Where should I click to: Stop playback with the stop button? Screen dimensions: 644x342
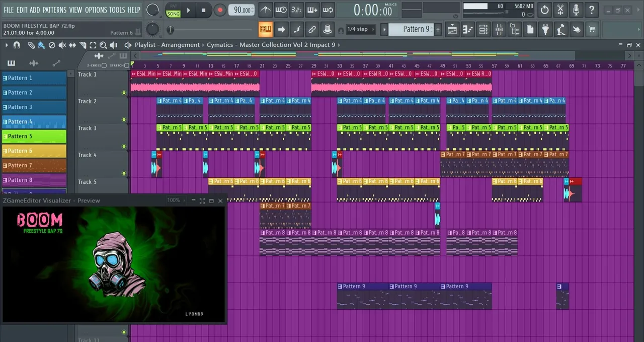click(203, 10)
